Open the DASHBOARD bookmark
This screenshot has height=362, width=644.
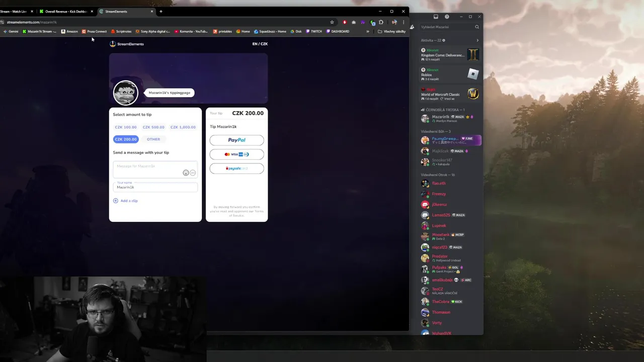click(x=338, y=31)
